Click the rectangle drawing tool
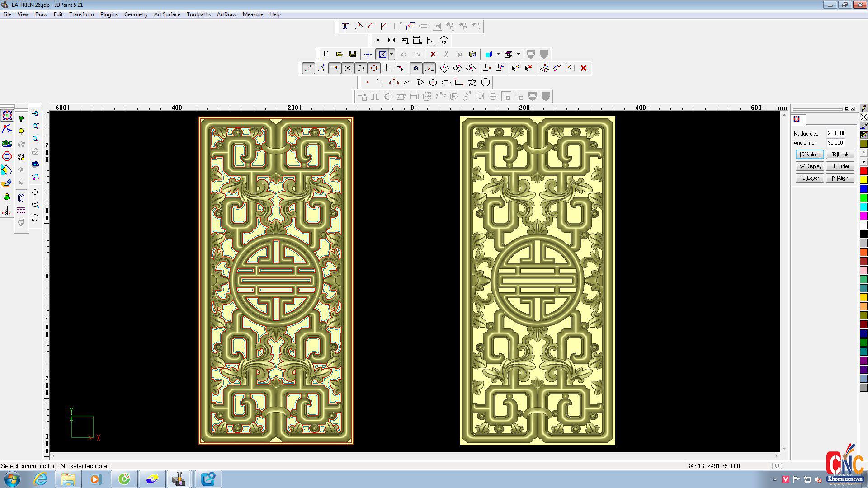Screen dimensions: 868x488 pyautogui.click(x=459, y=82)
